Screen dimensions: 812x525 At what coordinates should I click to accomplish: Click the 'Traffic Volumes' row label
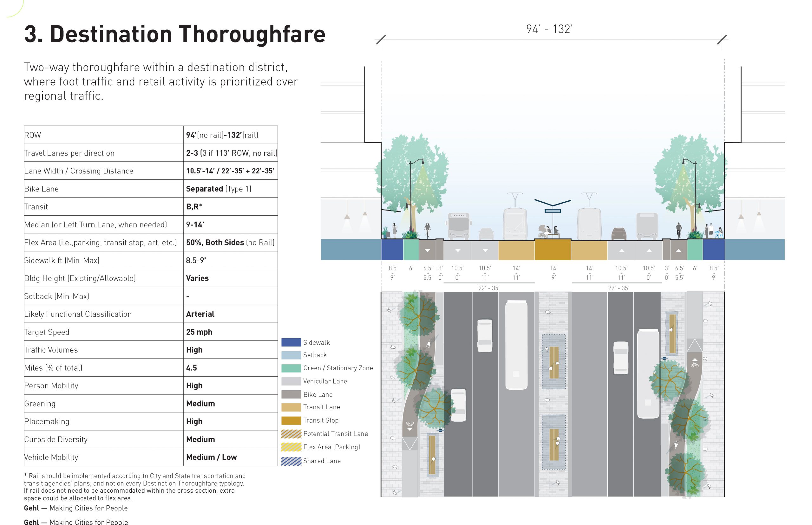pyautogui.click(x=51, y=350)
